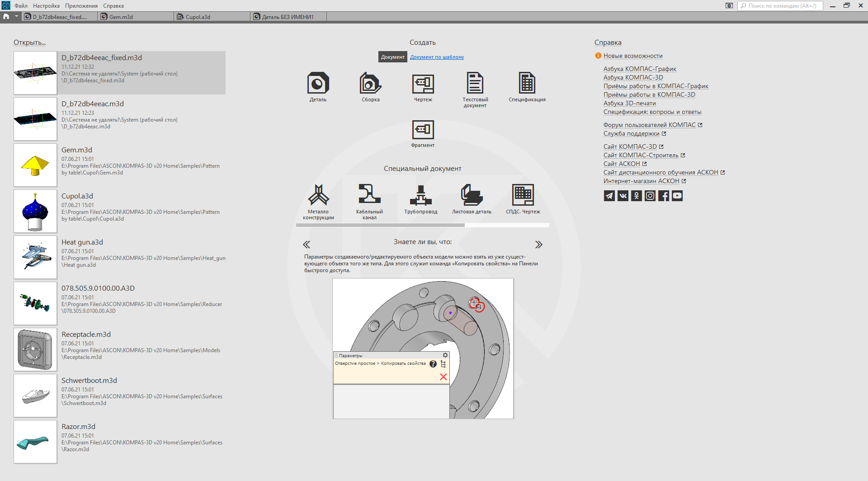Open the Приложения menu

(81, 6)
